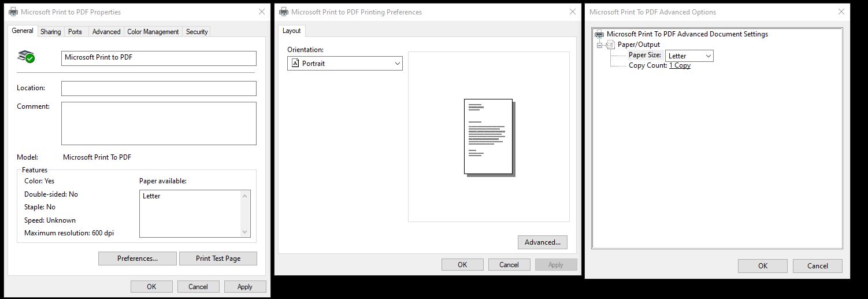Click the Copy Count label
The image size is (868, 299).
[x=648, y=65]
